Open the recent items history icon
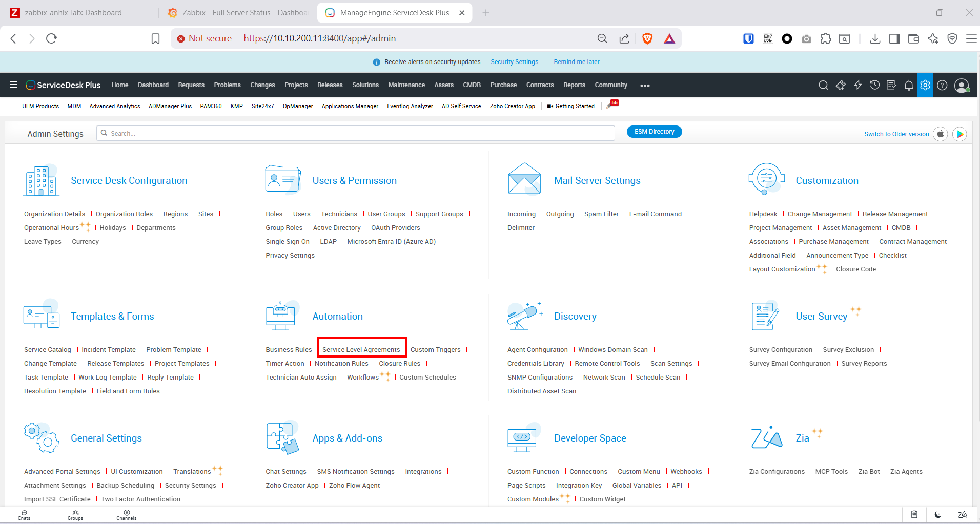 click(x=874, y=85)
